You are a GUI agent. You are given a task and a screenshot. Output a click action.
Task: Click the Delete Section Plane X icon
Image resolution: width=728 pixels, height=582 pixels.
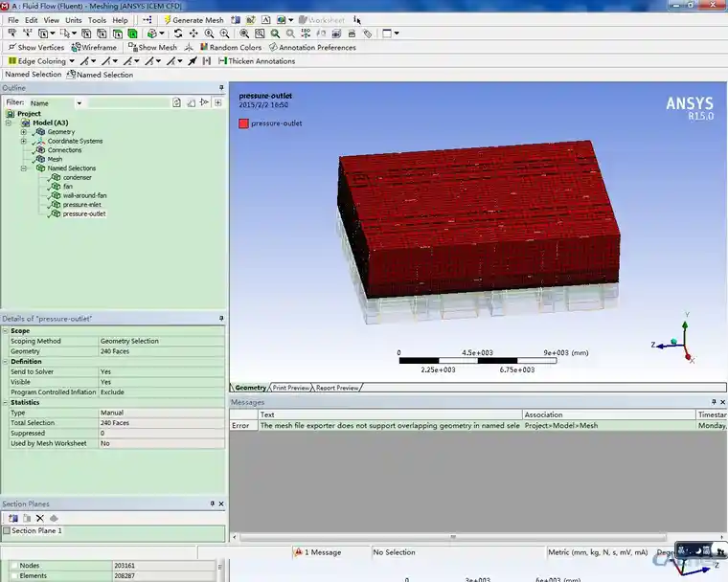[x=40, y=519]
